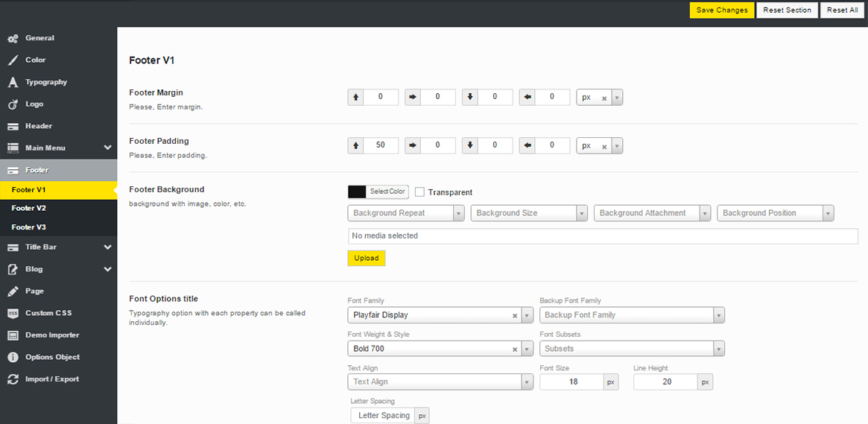This screenshot has width=868, height=424.
Task: Click the Upload button
Action: (x=366, y=259)
